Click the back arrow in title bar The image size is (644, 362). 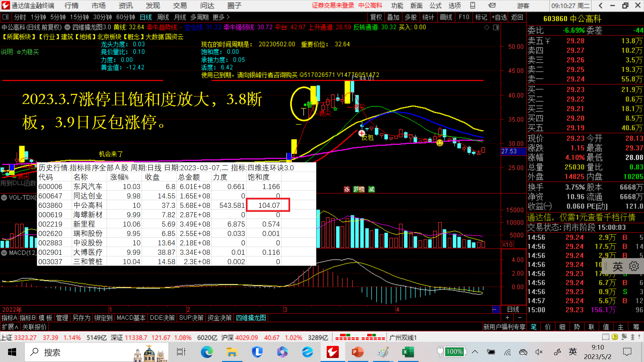tap(600, 5)
